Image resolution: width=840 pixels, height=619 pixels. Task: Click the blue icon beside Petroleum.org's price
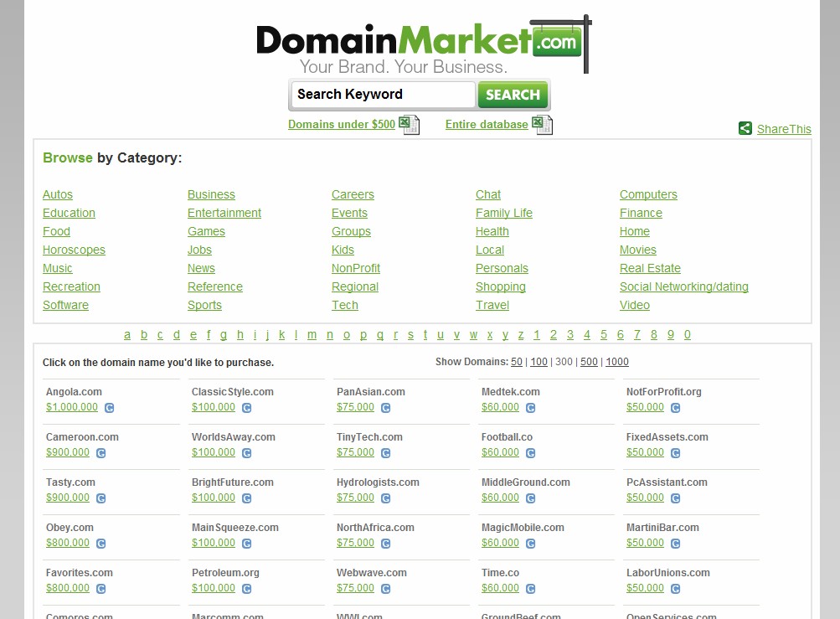click(246, 589)
